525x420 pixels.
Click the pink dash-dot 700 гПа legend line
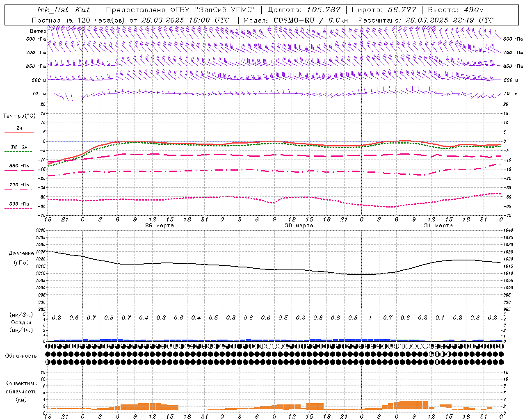coord(18,189)
